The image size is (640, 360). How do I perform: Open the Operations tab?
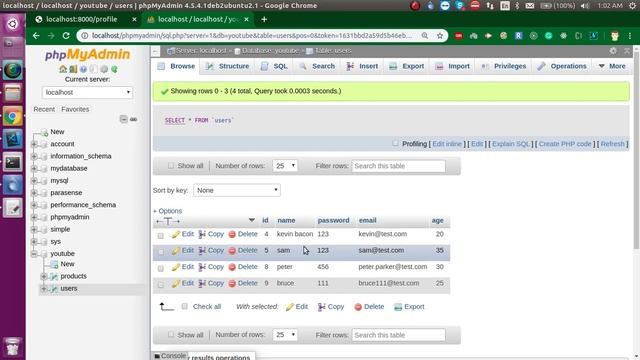[562, 66]
